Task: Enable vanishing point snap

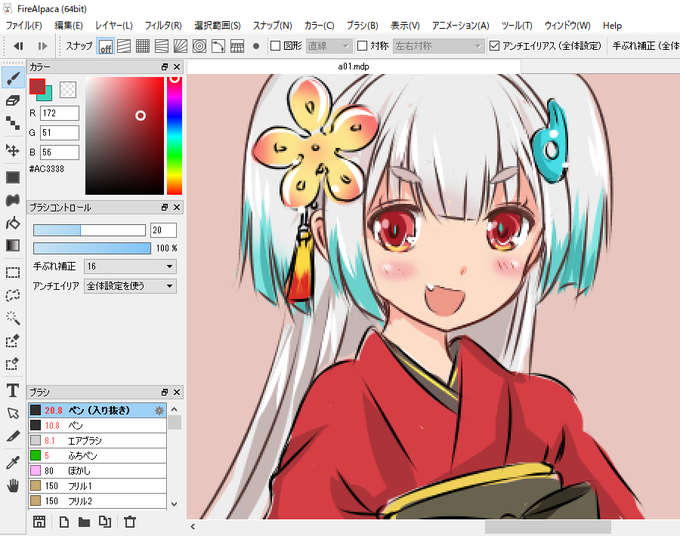Action: (162, 46)
